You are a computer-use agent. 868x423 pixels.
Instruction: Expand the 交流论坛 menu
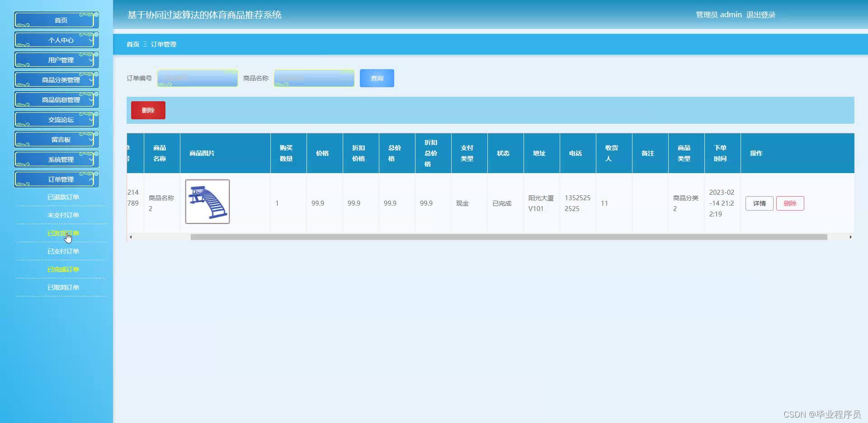[57, 119]
